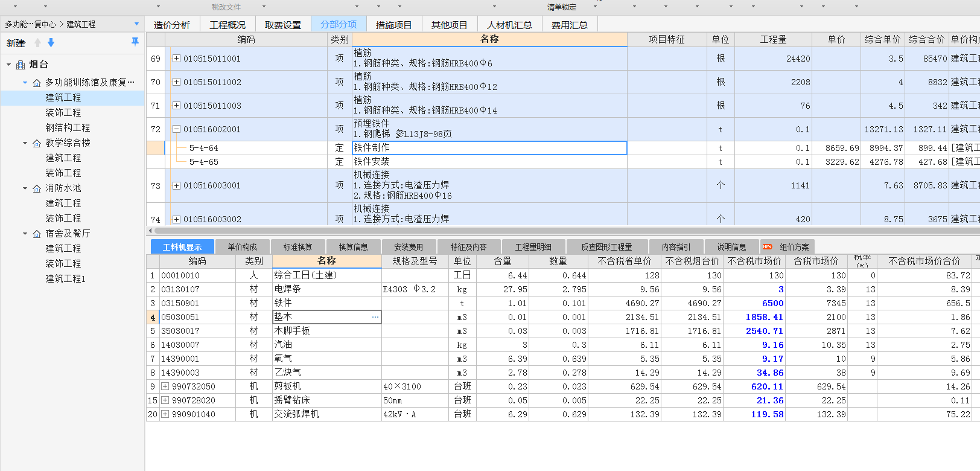Click the 新建 button

(x=16, y=43)
